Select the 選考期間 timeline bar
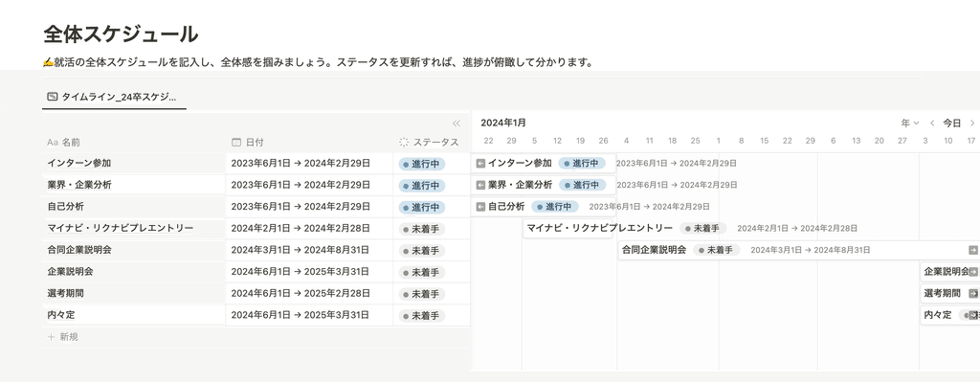 pyautogui.click(x=950, y=293)
